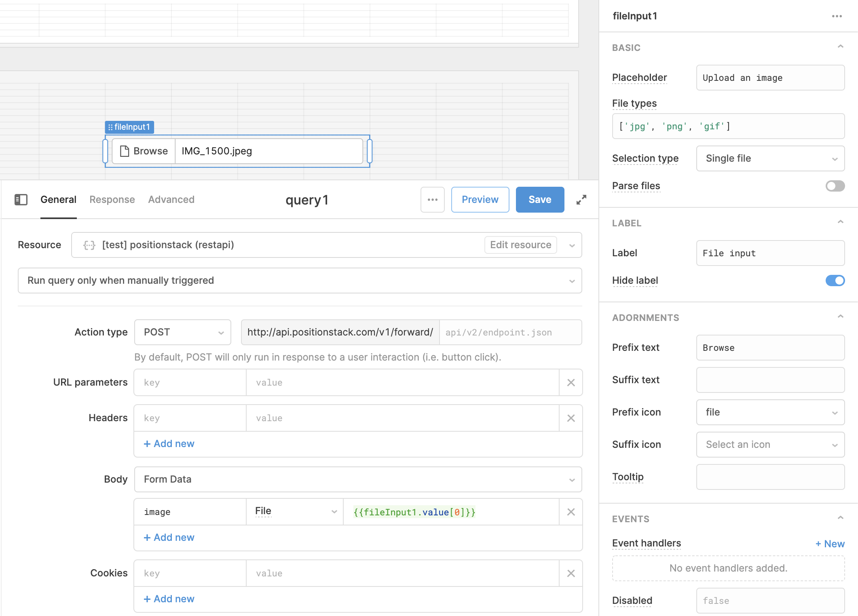Open the Suffix icon dropdown
This screenshot has height=616, width=858.
[x=771, y=445]
